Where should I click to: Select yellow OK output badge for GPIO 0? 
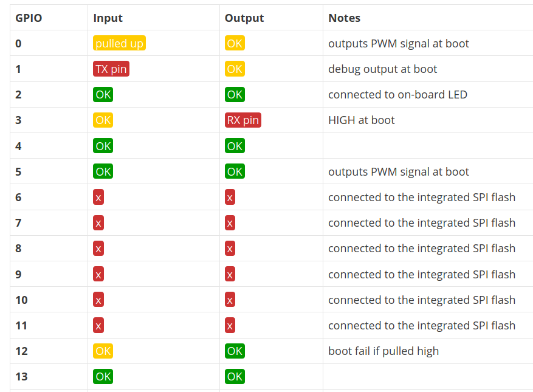coord(235,44)
